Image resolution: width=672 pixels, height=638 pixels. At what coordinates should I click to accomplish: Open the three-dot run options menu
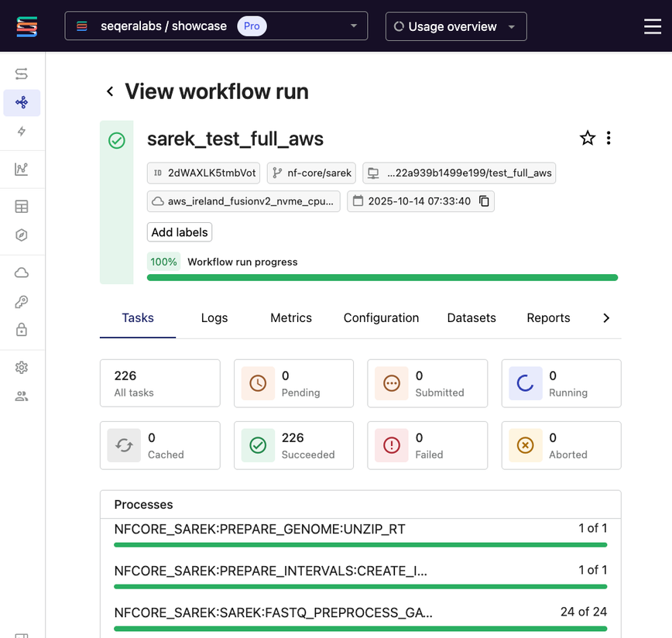[x=609, y=138]
